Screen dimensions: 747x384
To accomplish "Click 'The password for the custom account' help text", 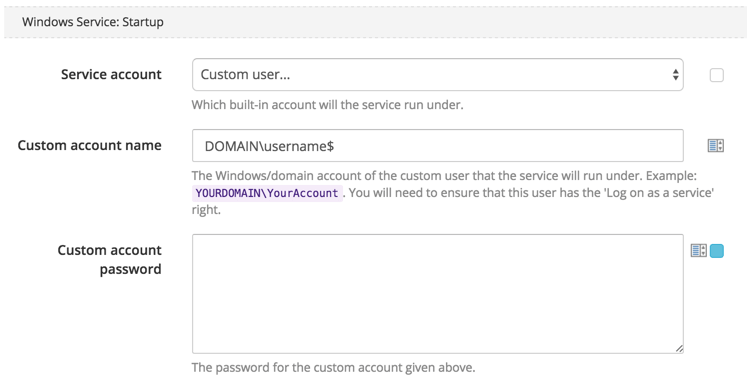I will [333, 368].
